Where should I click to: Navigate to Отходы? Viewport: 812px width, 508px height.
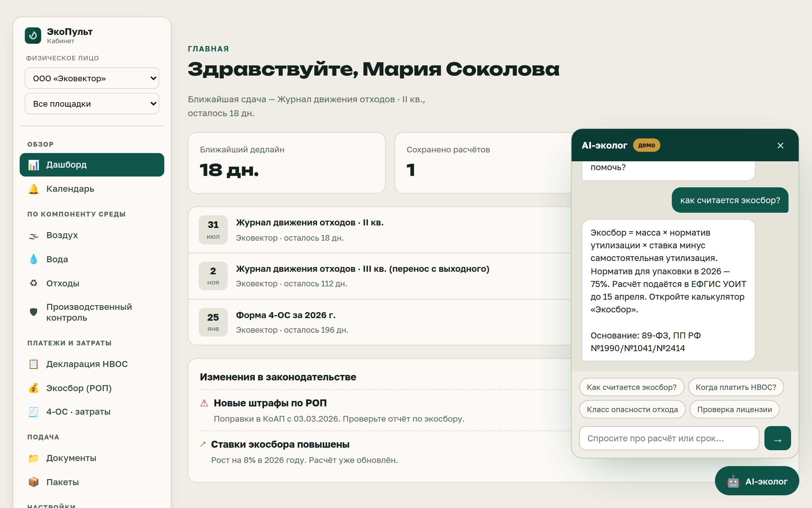tap(92, 284)
